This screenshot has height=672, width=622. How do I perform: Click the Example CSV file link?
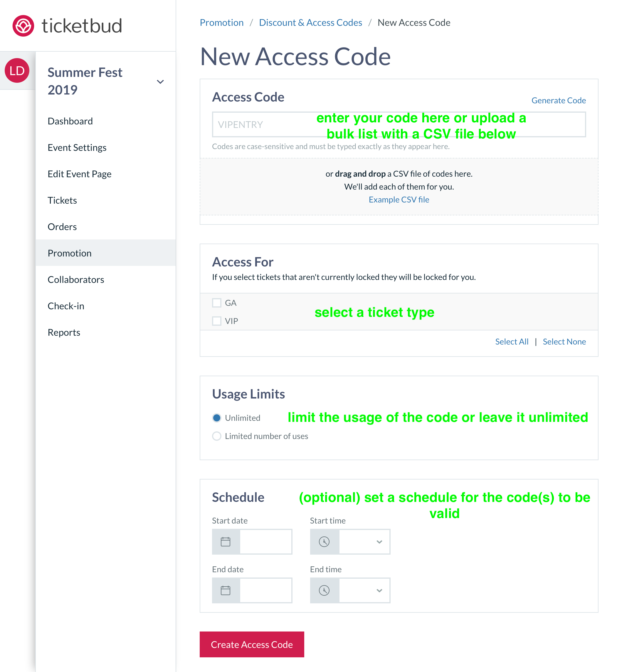(399, 200)
